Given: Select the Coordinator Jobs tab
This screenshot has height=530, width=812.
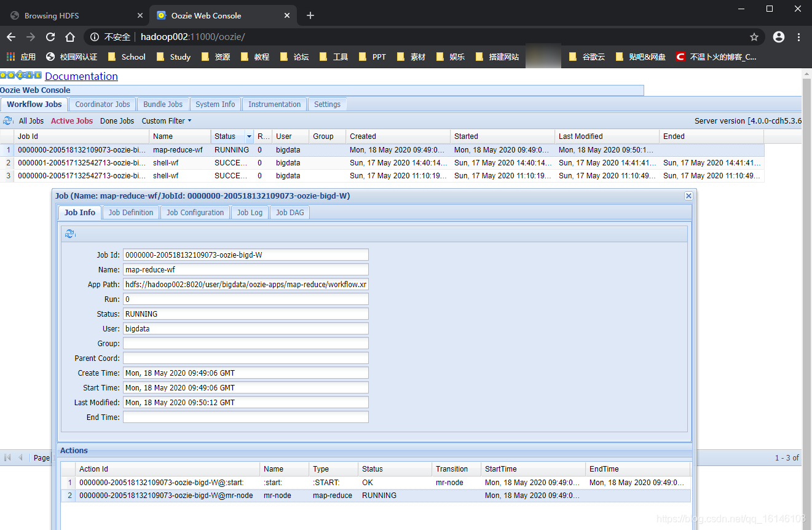Looking at the screenshot, I should coord(103,104).
